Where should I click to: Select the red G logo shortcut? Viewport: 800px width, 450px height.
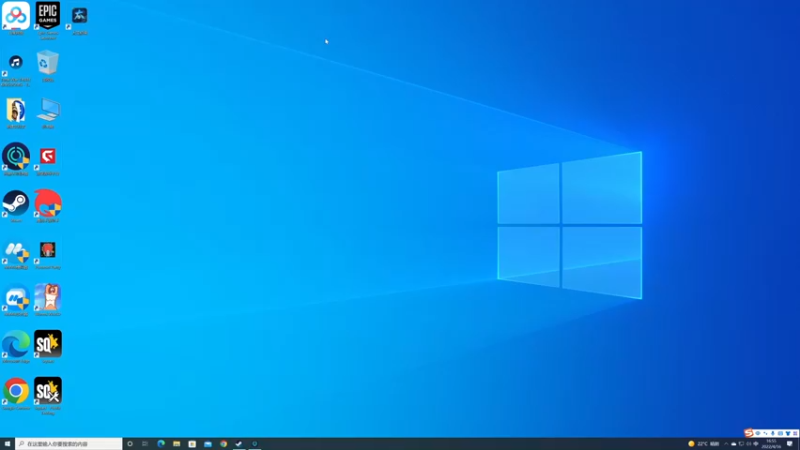pos(48,161)
